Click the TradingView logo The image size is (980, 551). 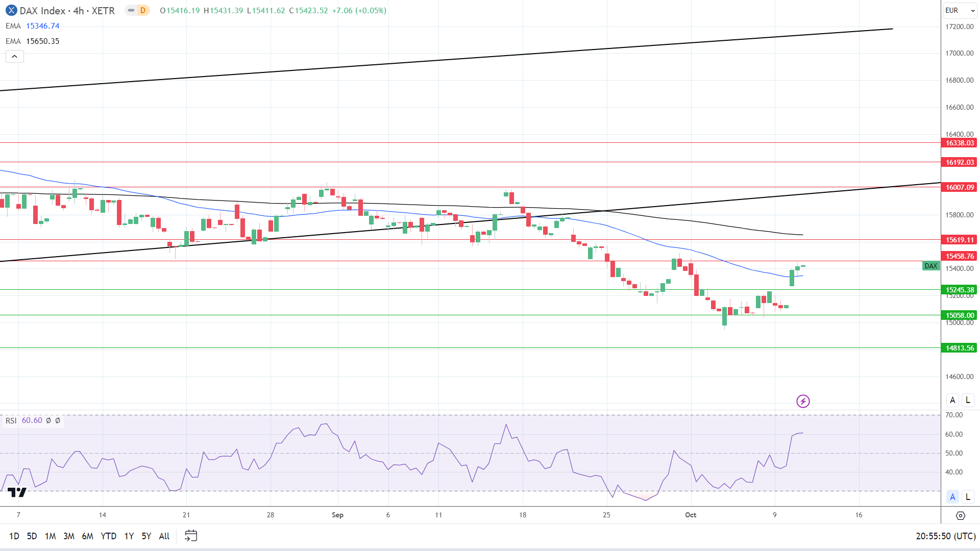click(17, 492)
